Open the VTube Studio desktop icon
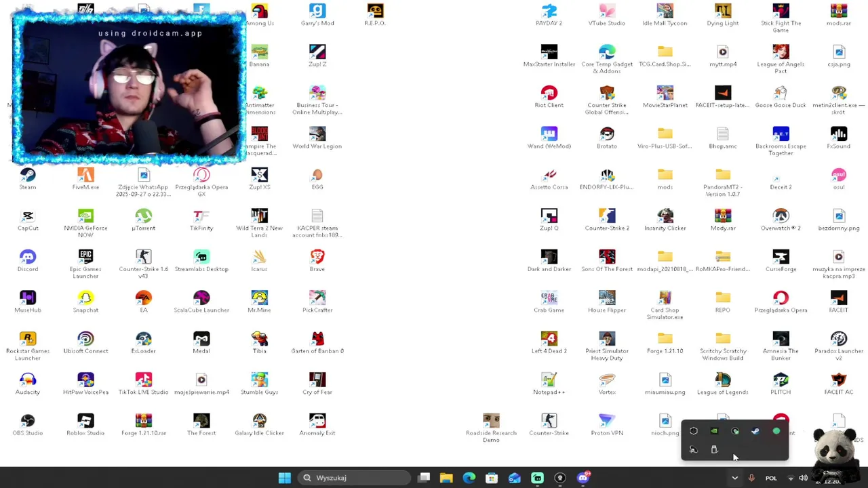Image resolution: width=868 pixels, height=488 pixels. click(607, 15)
